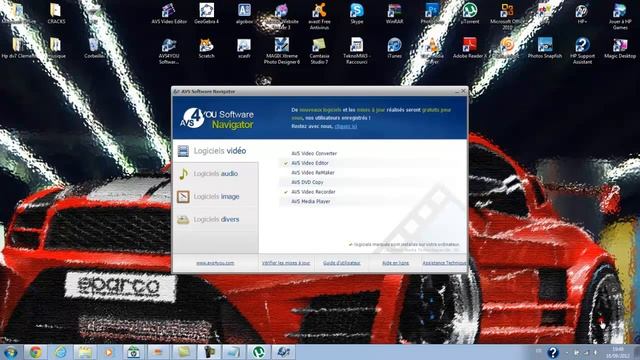
Task: Open Microsoft Office 2010 desktop shortcut
Action: pyautogui.click(x=507, y=16)
